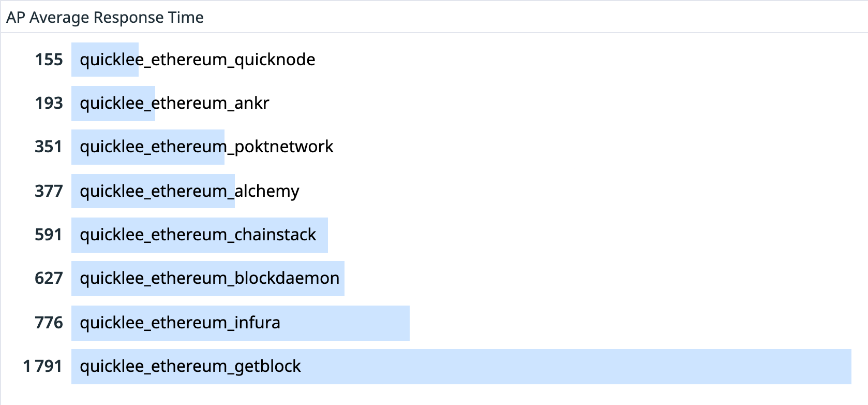
Task: Click the quicklee_ethereum_chainstack bar
Action: tap(200, 235)
